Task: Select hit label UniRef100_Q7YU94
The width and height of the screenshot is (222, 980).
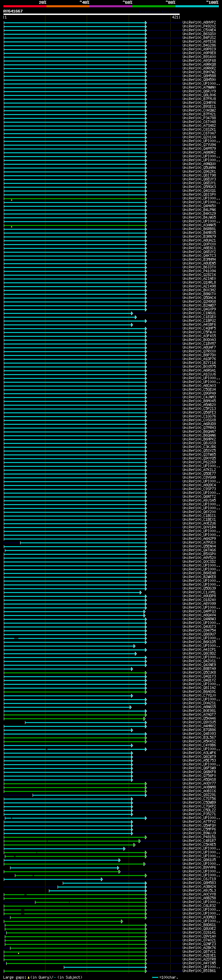Action: click(199, 145)
